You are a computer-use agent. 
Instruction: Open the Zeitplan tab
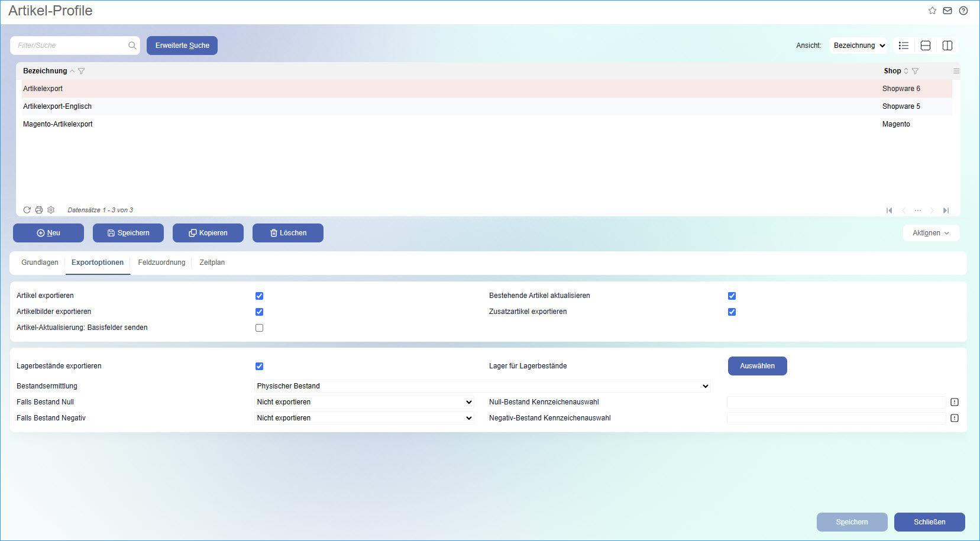212,263
